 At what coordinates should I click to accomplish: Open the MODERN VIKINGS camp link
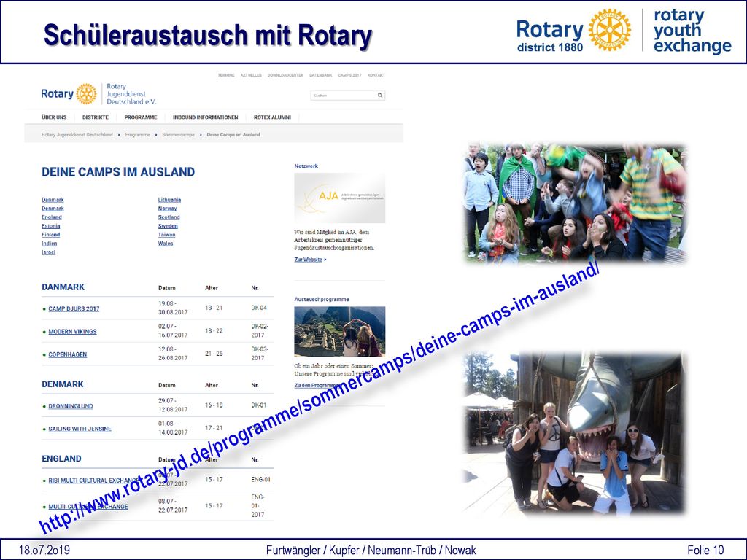pyautogui.click(x=72, y=332)
